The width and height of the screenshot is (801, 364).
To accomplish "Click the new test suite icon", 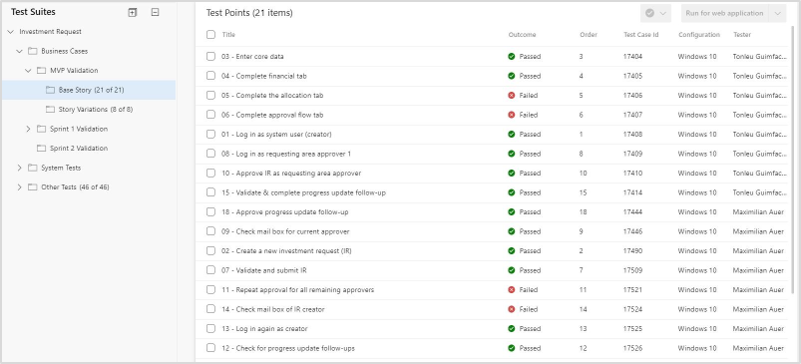I will 132,13.
